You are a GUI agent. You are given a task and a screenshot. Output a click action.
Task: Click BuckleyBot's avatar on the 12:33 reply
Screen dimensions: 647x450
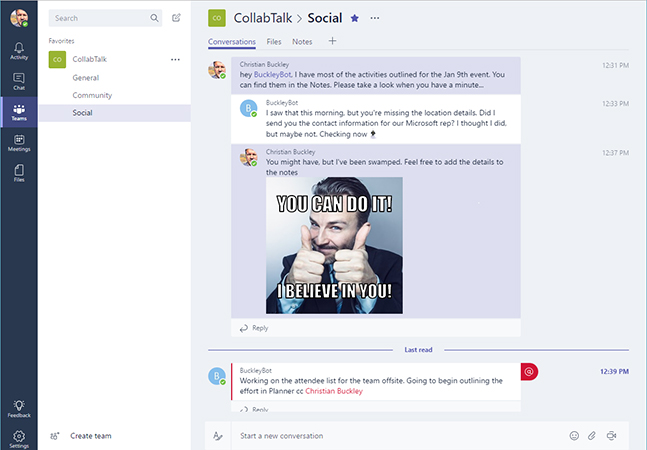pos(249,108)
